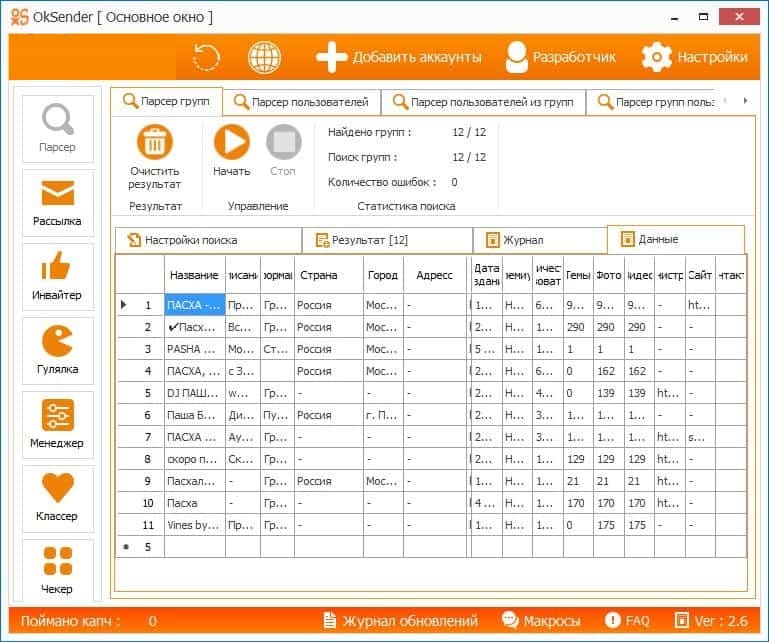Image resolution: width=769 pixels, height=642 pixels.
Task: Open Чекер section in sidebar
Action: point(58,570)
